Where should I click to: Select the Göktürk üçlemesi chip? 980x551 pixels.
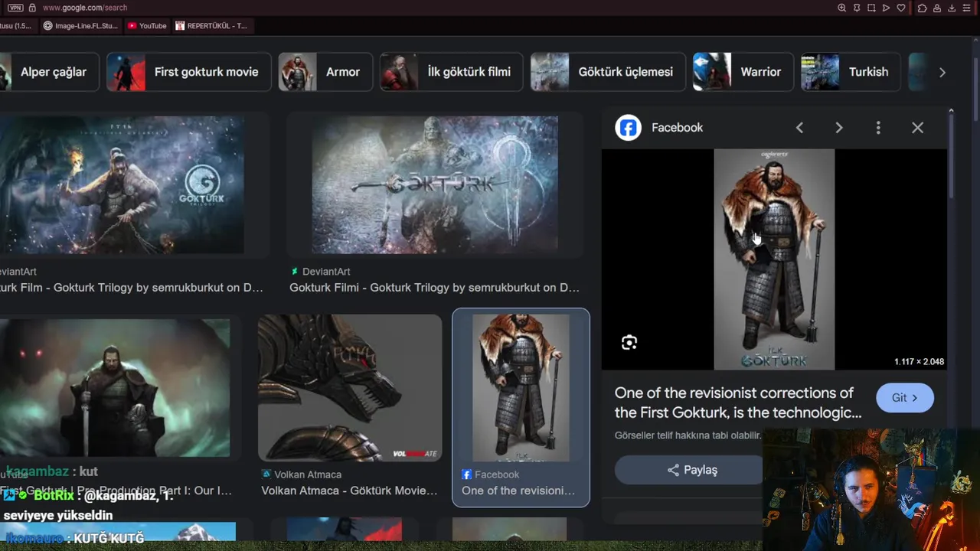click(608, 72)
